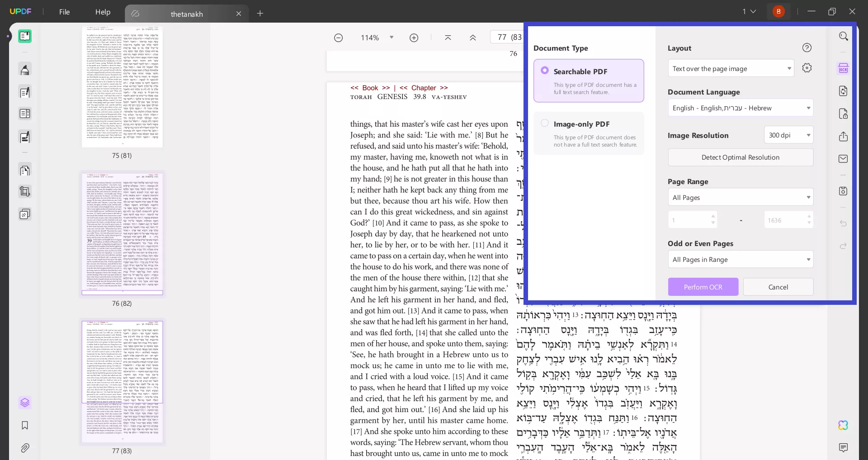Click the Save (floppy disk) icon

844,191
